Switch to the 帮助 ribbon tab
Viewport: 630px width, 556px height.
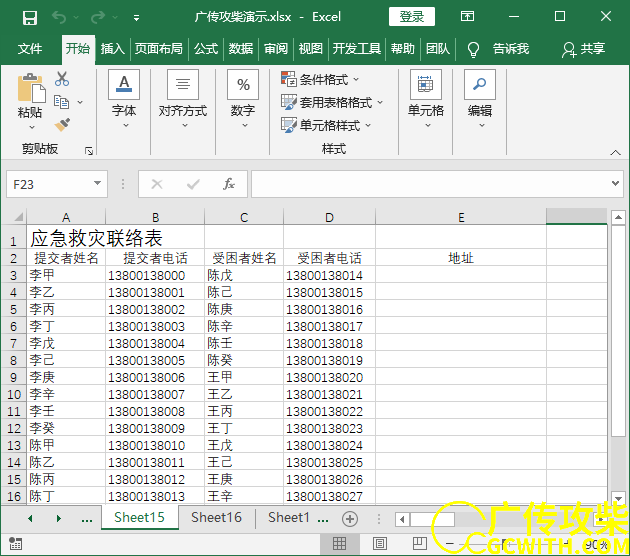pos(403,49)
